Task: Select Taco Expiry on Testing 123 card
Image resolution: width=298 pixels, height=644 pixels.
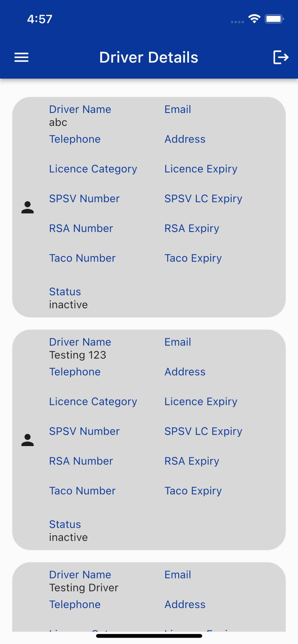Action: click(x=193, y=491)
